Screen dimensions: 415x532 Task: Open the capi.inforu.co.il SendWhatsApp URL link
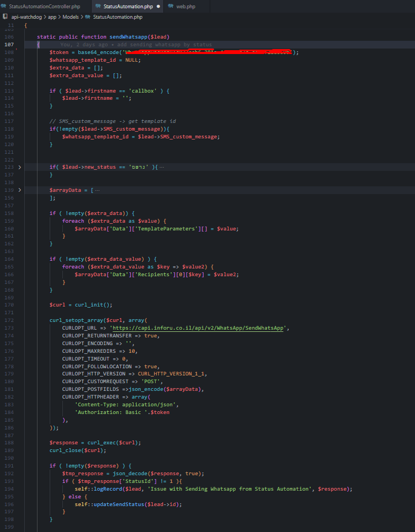coord(199,327)
